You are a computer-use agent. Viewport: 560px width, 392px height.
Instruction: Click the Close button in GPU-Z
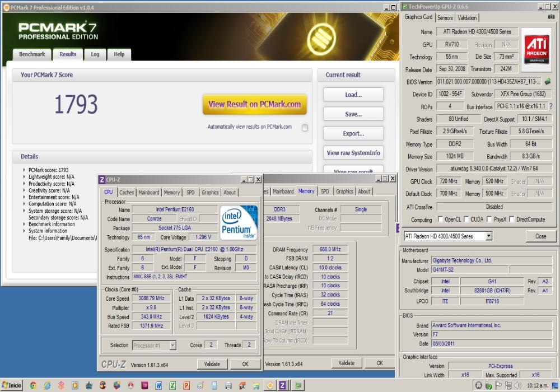click(x=540, y=236)
